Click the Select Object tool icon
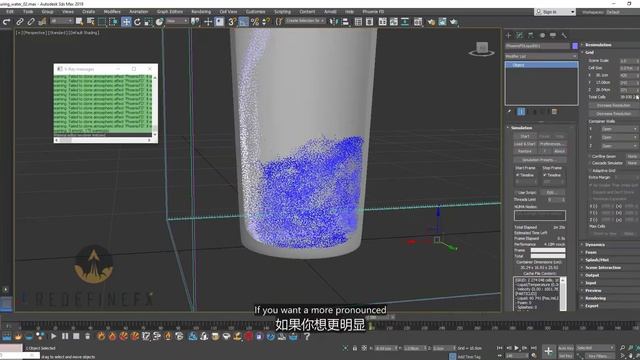This screenshot has height=360, width=640. (x=79, y=22)
